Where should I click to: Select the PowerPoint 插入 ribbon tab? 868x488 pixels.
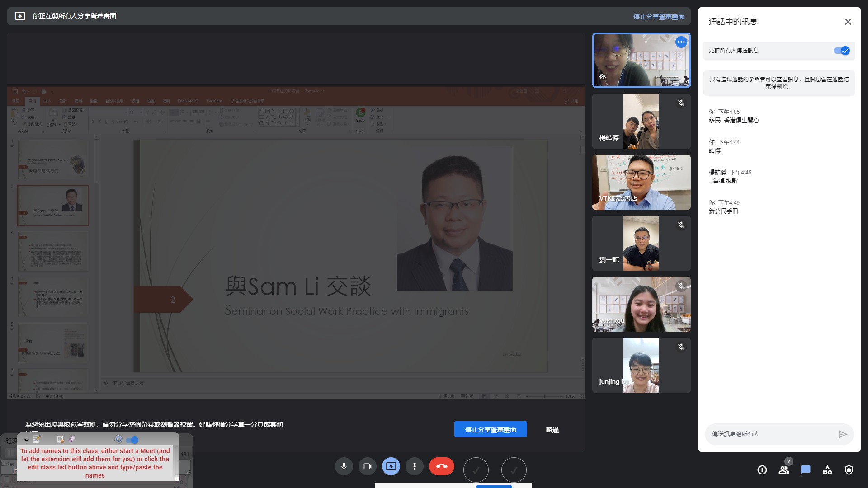pos(47,101)
